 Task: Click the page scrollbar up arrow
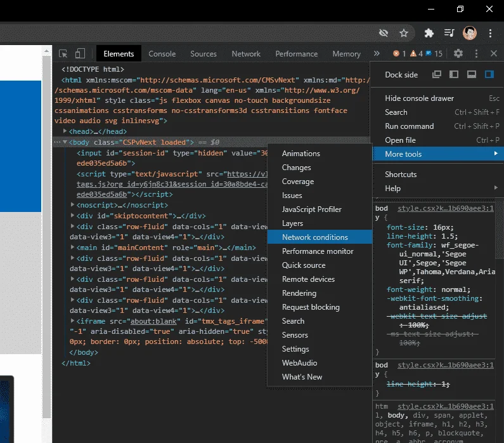click(x=47, y=51)
